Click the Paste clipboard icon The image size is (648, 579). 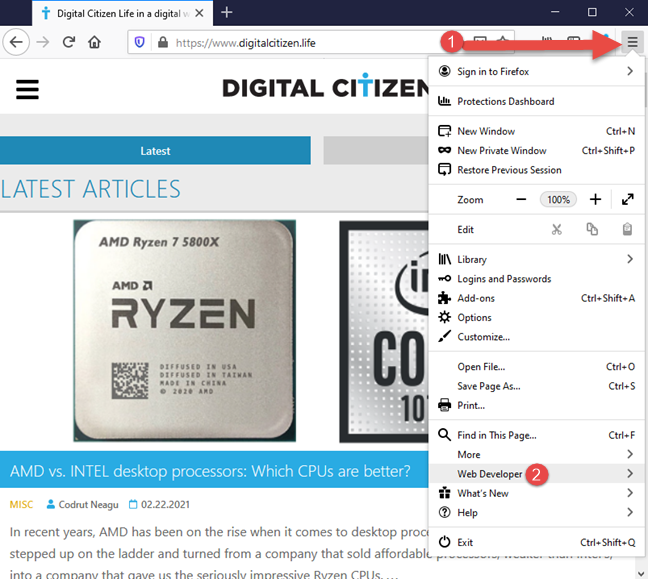point(627,229)
